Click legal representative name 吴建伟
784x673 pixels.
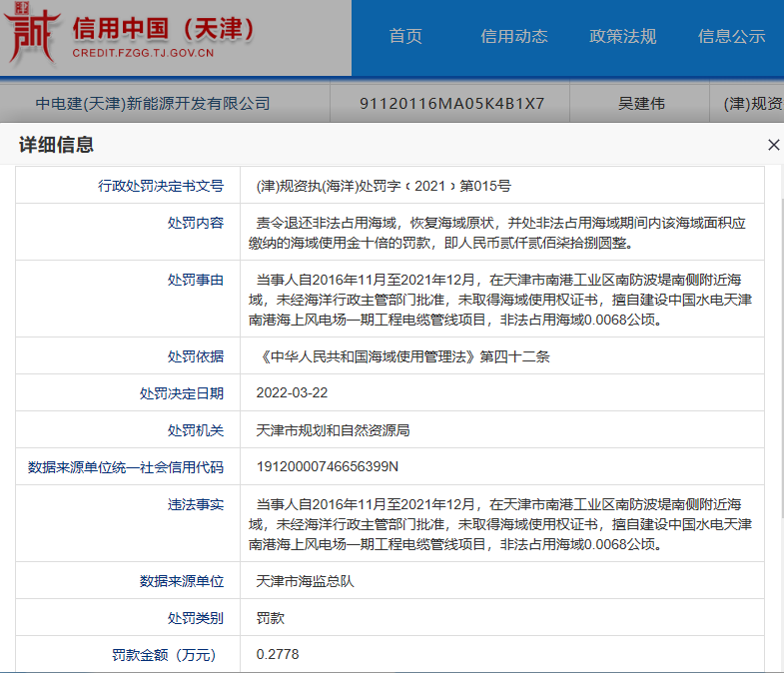coord(641,104)
